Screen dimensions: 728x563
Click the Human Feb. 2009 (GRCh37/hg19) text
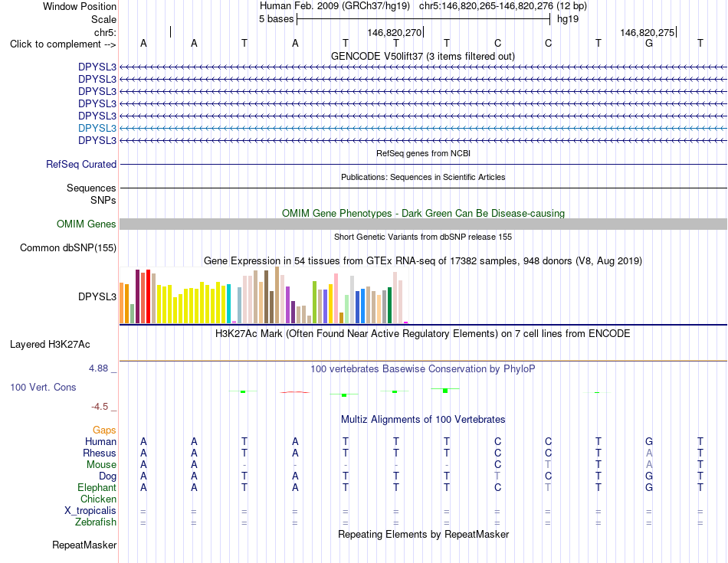335,6
